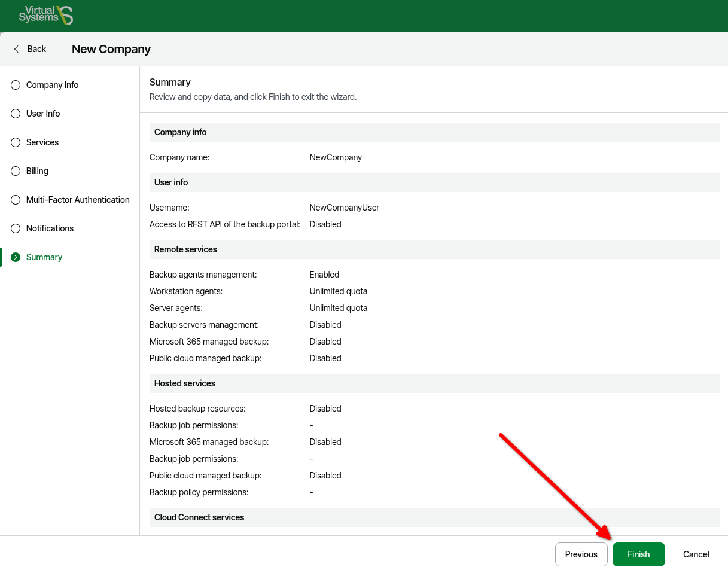Select the User Info step circle
Screen dimensions: 728x573
pos(16,114)
